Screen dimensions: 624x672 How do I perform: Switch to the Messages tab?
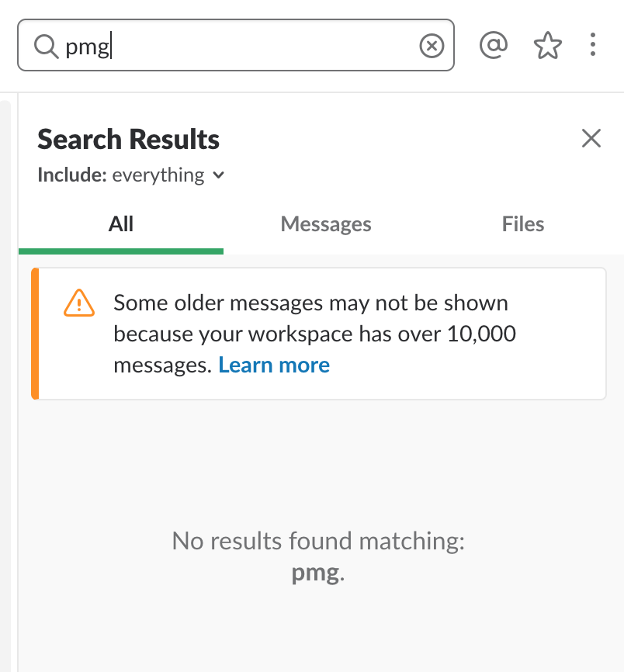(326, 224)
